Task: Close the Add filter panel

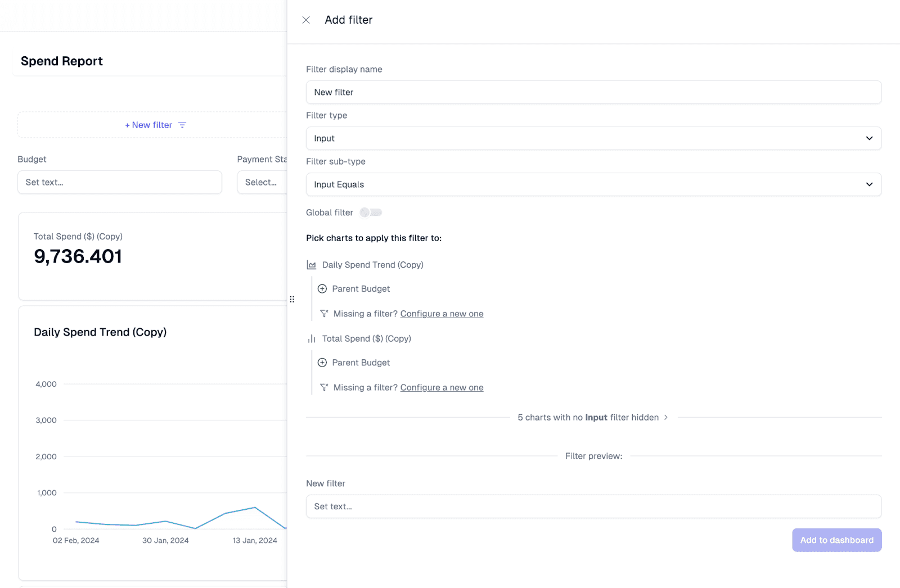Action: (x=306, y=20)
